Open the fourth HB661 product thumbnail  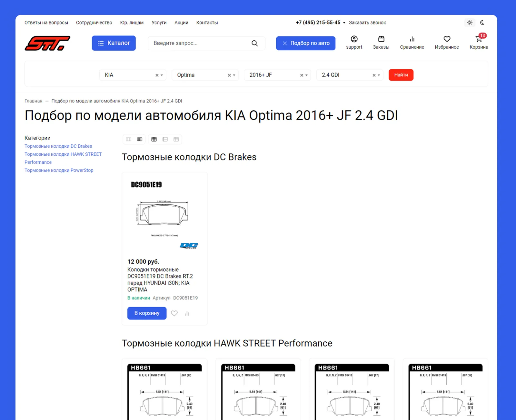(x=446, y=391)
